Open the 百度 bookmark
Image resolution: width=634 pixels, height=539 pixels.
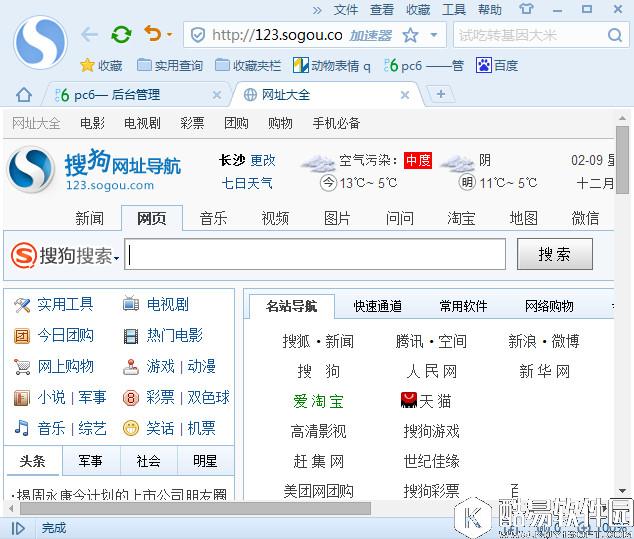pos(497,65)
